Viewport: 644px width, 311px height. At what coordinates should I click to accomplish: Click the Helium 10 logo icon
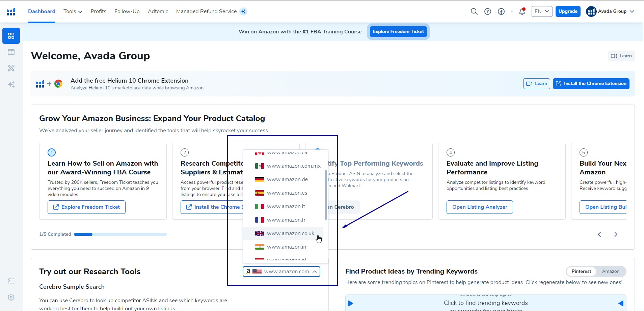[11, 12]
